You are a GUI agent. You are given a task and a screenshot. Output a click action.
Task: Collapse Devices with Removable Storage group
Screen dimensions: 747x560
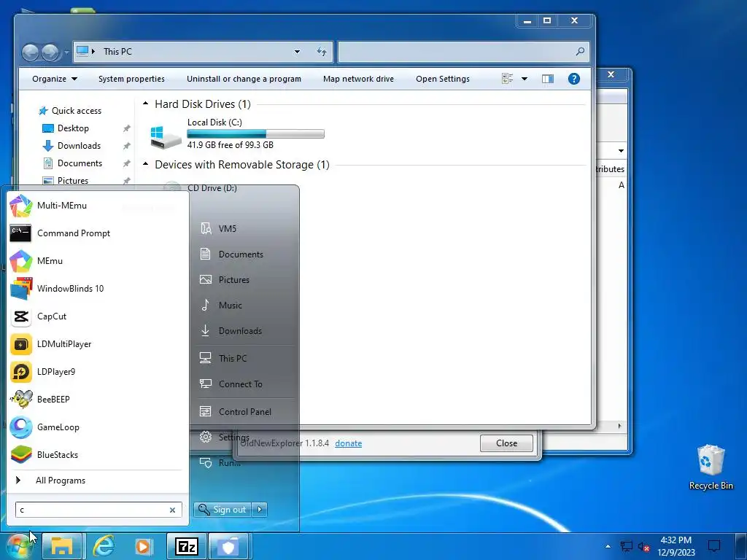coord(146,164)
